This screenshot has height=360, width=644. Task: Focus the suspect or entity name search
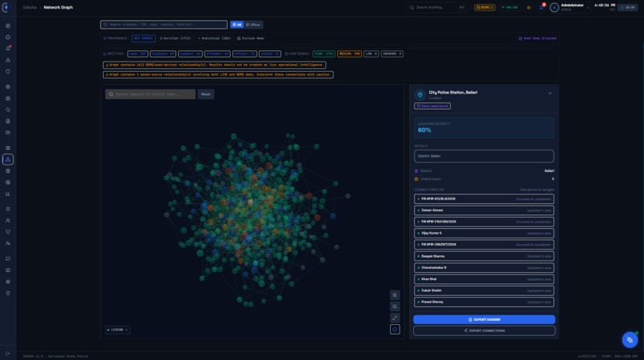point(150,94)
